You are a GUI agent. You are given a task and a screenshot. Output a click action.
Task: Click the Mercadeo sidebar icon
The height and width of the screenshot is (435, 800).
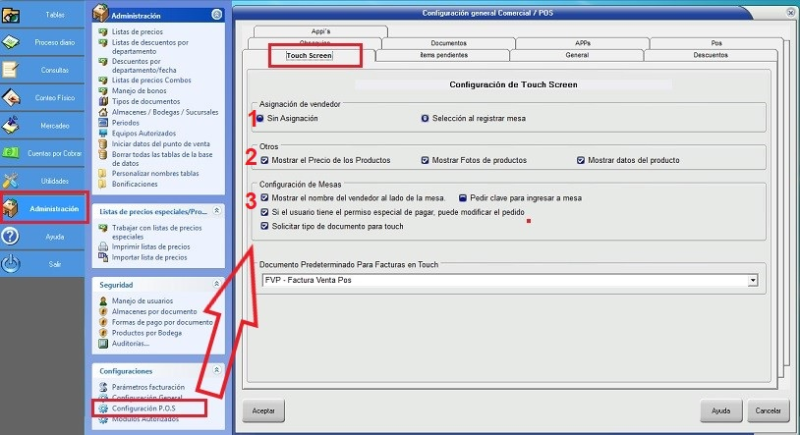12,126
